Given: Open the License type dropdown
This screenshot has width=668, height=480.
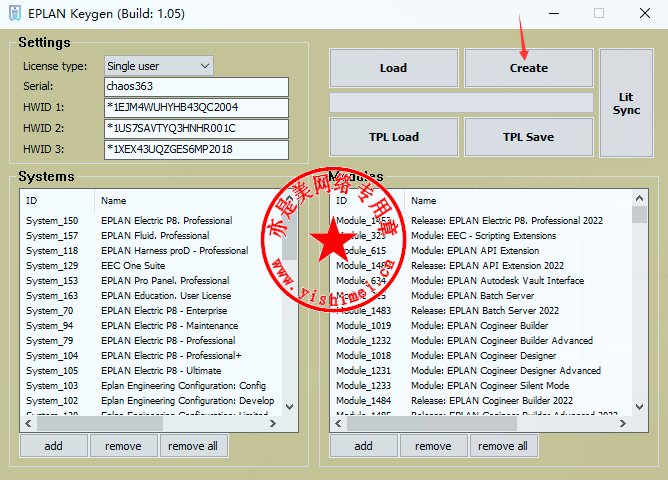Looking at the screenshot, I should [x=158, y=66].
